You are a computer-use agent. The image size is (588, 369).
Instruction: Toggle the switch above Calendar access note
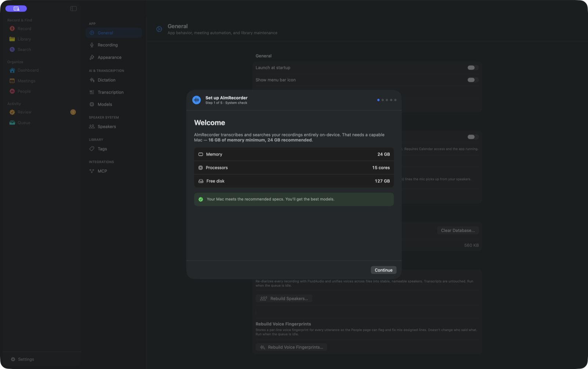coord(473,137)
